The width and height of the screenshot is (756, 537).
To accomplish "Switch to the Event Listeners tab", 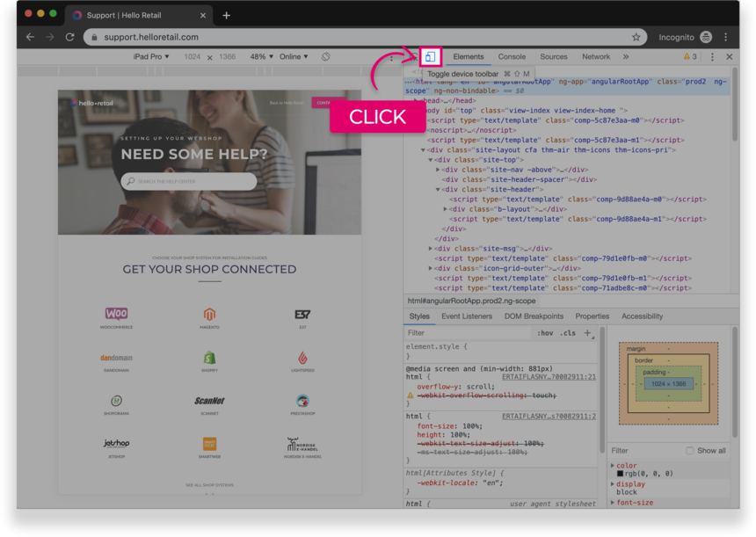I will coord(467,316).
